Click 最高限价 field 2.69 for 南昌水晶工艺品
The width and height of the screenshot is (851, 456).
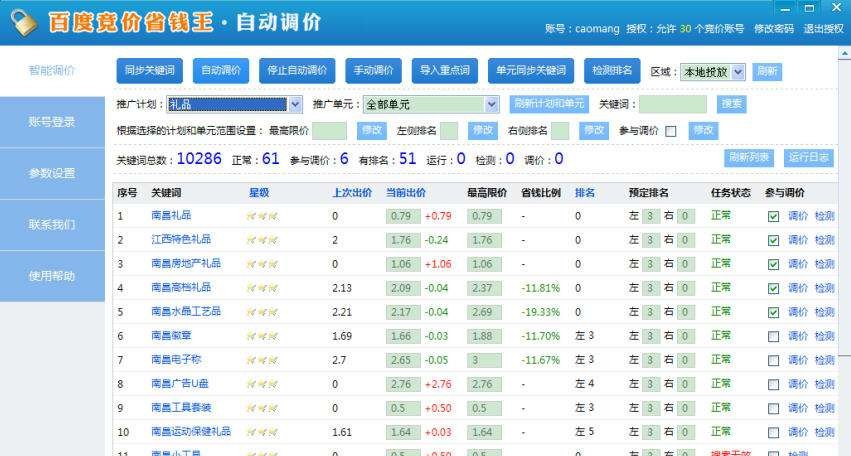[x=484, y=312]
